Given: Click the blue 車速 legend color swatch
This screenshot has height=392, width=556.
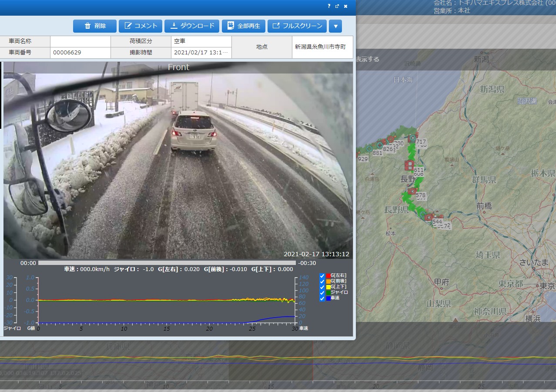Looking at the screenshot, I should click(328, 298).
